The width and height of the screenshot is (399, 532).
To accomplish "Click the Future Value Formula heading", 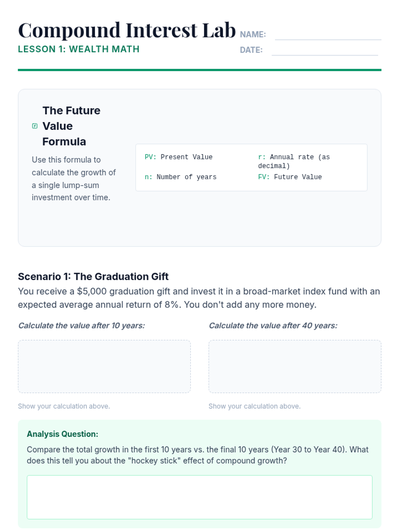I will coord(71,126).
